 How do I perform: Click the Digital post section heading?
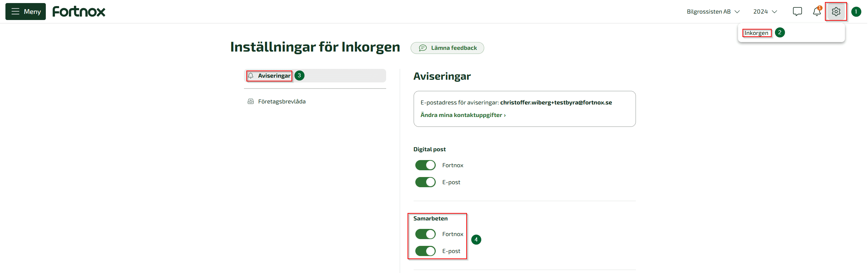[x=430, y=149]
